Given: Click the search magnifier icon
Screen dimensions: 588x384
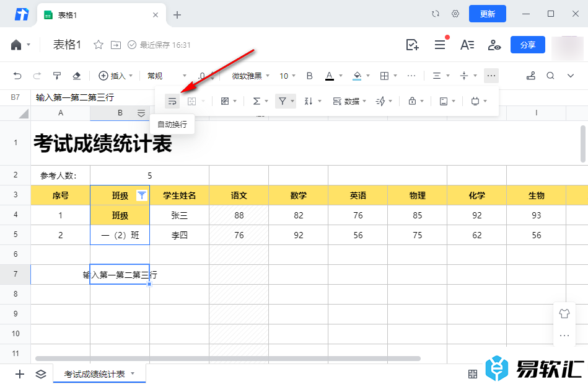Looking at the screenshot, I should [550, 76].
